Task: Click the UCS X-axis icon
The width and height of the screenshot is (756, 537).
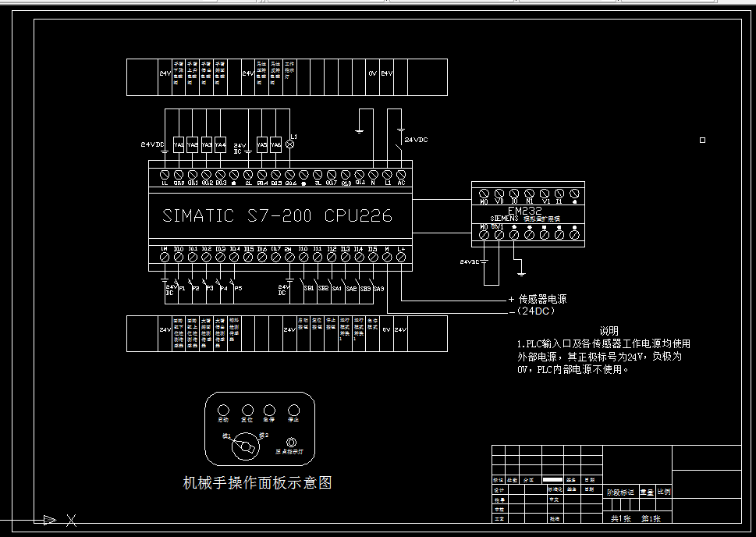Action: (x=71, y=520)
